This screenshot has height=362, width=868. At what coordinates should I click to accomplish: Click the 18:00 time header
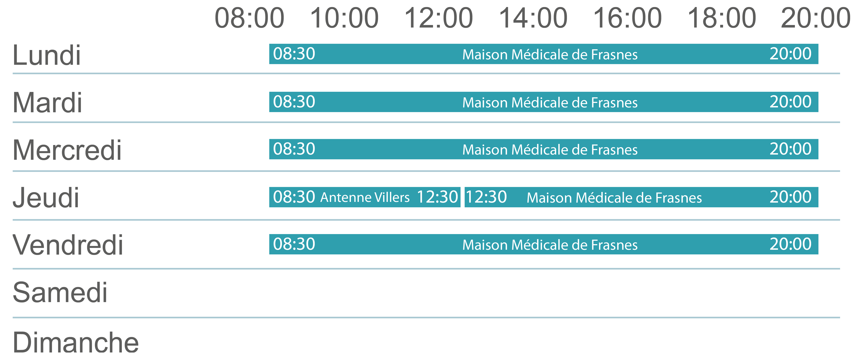[721, 18]
